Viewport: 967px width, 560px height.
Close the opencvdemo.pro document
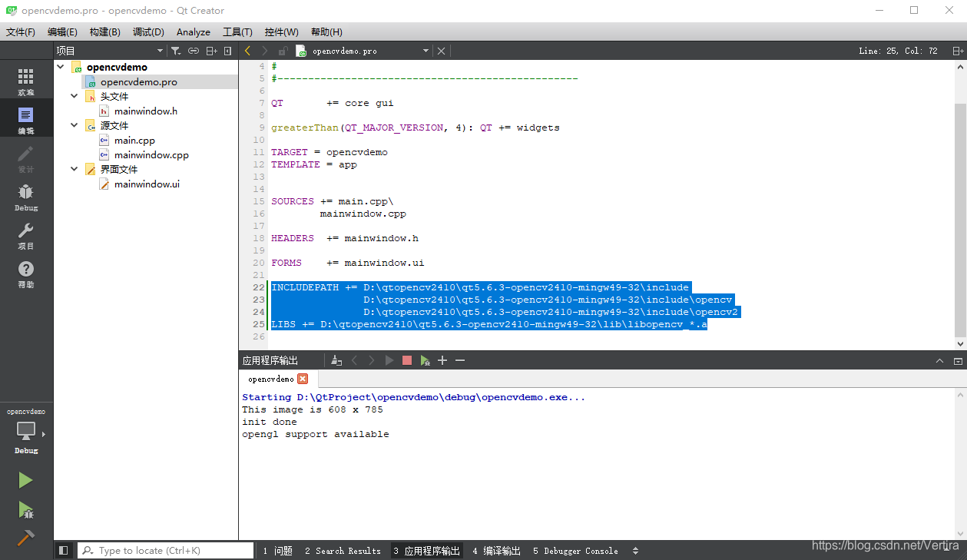tap(441, 51)
